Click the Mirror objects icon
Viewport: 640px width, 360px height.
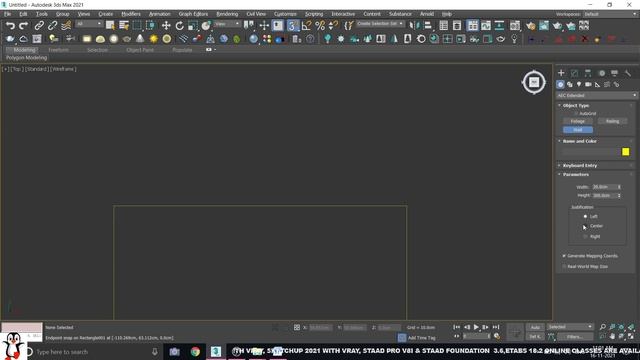point(414,26)
